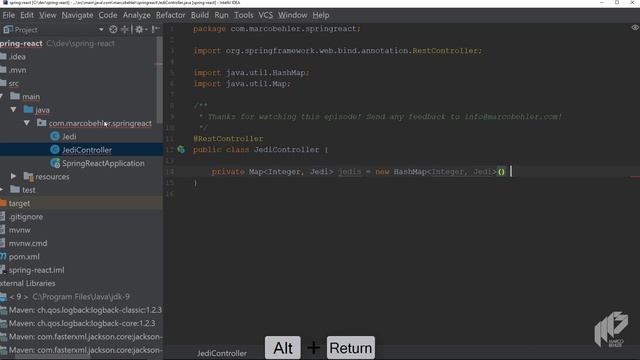
Task: Open the View menu
Action: [48, 15]
